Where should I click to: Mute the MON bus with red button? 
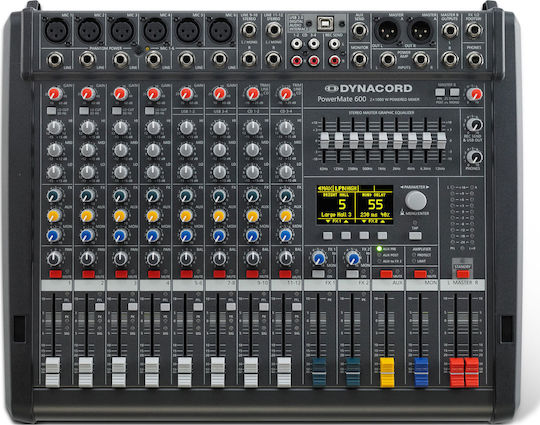420,274
